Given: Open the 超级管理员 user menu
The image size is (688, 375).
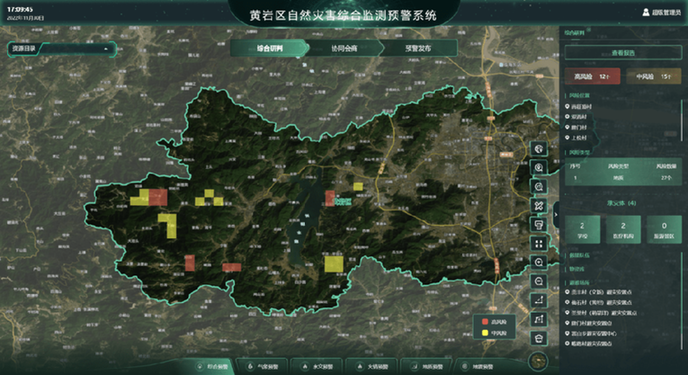Looking at the screenshot, I should click(662, 12).
